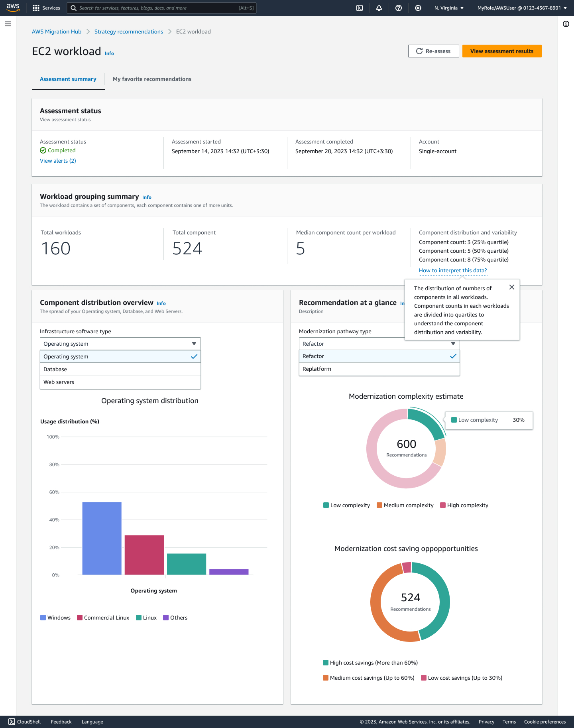Screen dimensions: 574x728
Task: Collapse the Infrastructure software type dropdown
Action: point(120,344)
